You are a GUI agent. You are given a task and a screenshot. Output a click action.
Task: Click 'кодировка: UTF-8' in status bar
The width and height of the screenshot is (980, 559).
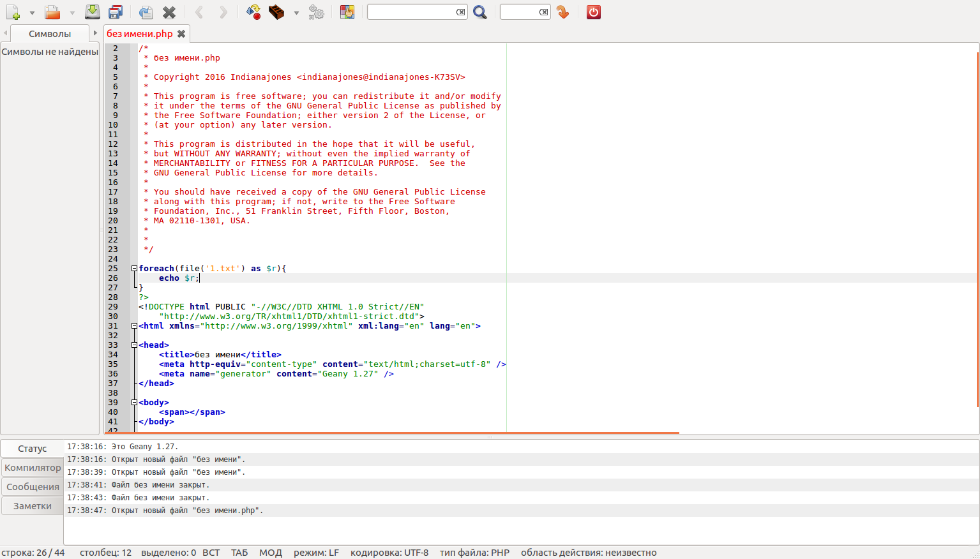click(x=389, y=553)
